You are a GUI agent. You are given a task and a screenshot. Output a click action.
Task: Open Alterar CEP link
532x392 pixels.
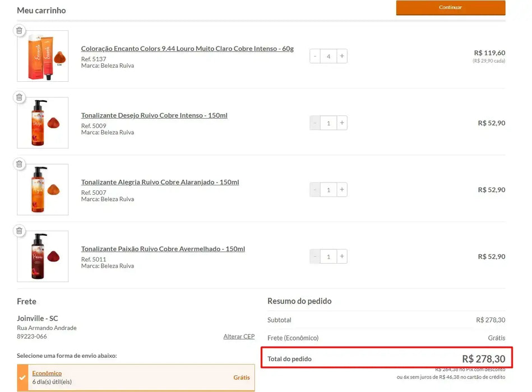click(239, 337)
